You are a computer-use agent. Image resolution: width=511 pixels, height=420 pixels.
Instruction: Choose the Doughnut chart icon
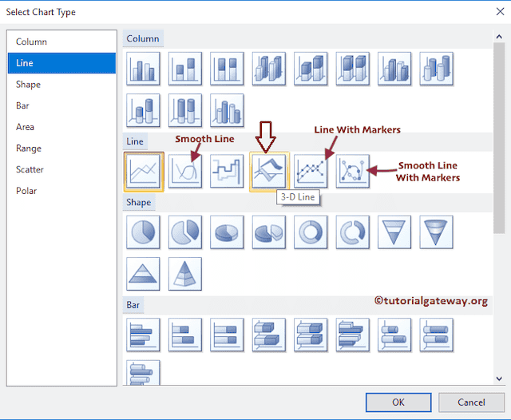click(311, 232)
